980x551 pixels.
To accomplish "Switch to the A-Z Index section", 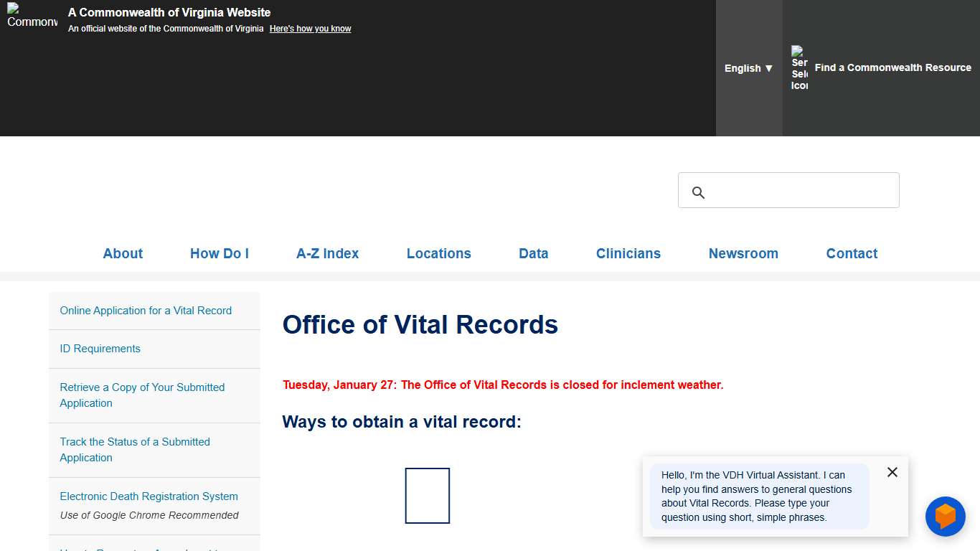I will 327,253.
